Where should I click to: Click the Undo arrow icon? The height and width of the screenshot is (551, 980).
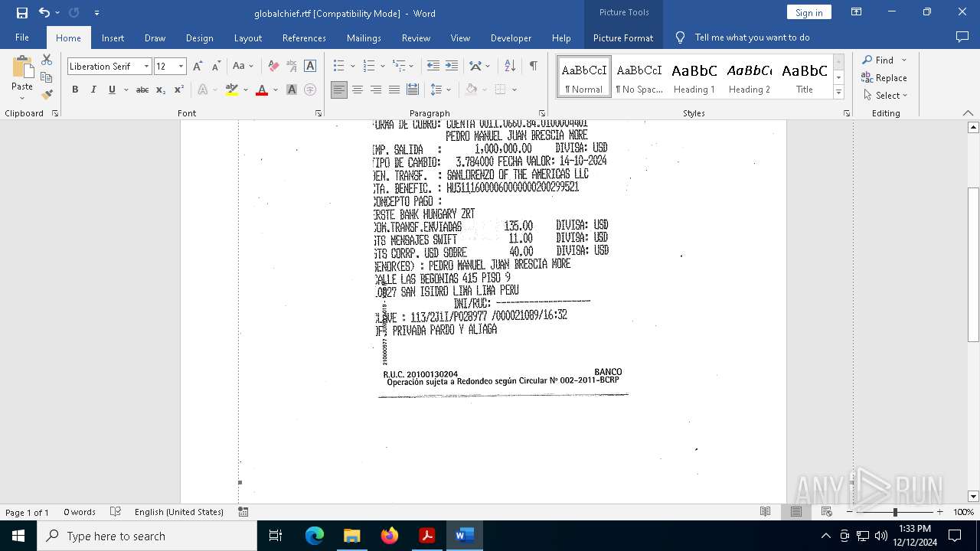click(44, 12)
